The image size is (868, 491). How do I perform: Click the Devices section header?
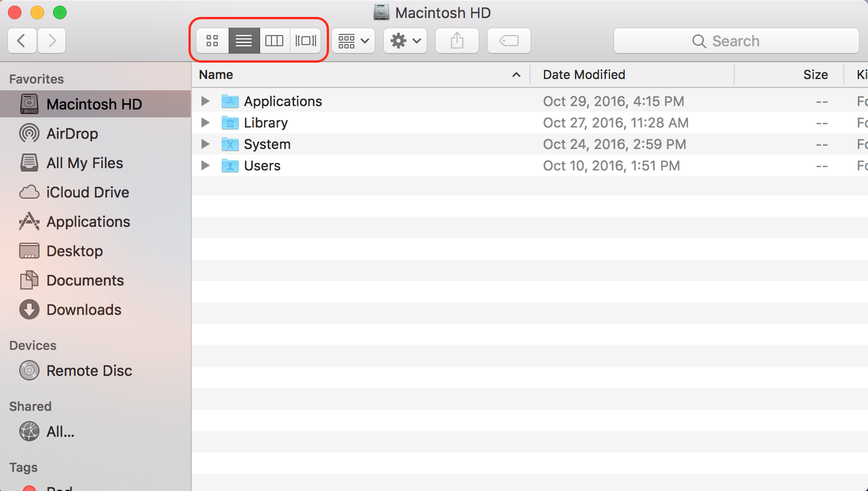pos(33,345)
